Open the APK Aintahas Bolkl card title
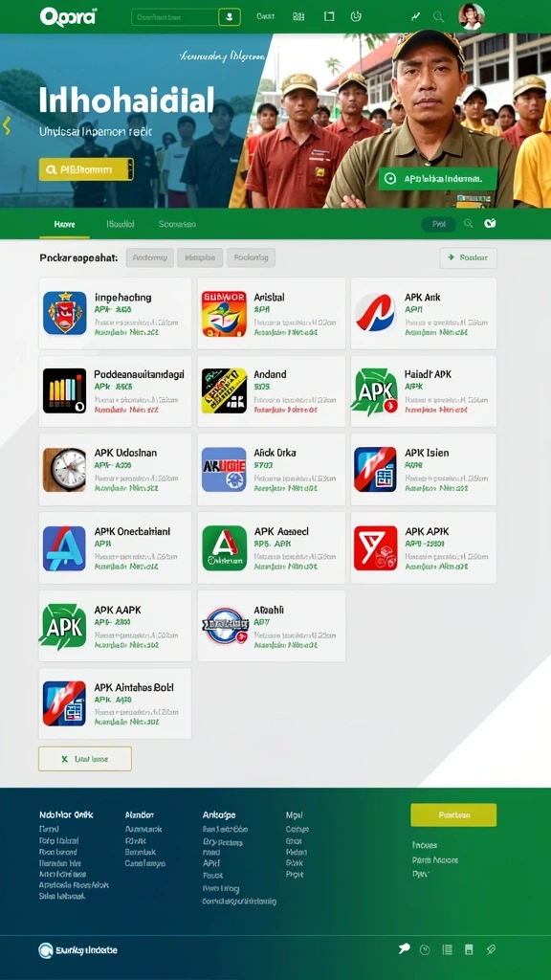Image resolution: width=551 pixels, height=980 pixels. [134, 687]
